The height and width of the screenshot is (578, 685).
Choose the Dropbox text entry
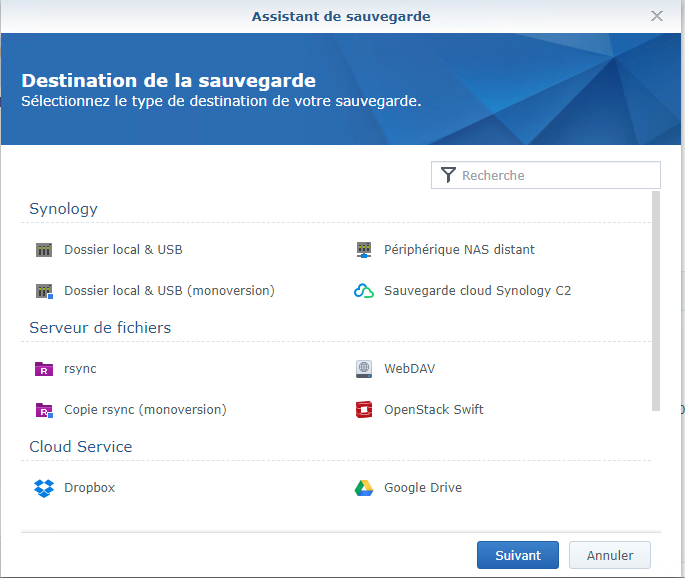[90, 488]
